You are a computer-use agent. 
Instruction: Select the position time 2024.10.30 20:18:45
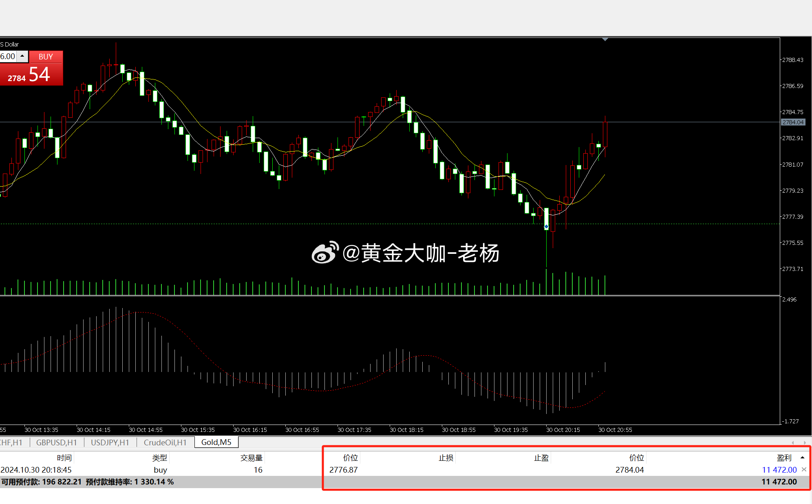coord(36,470)
